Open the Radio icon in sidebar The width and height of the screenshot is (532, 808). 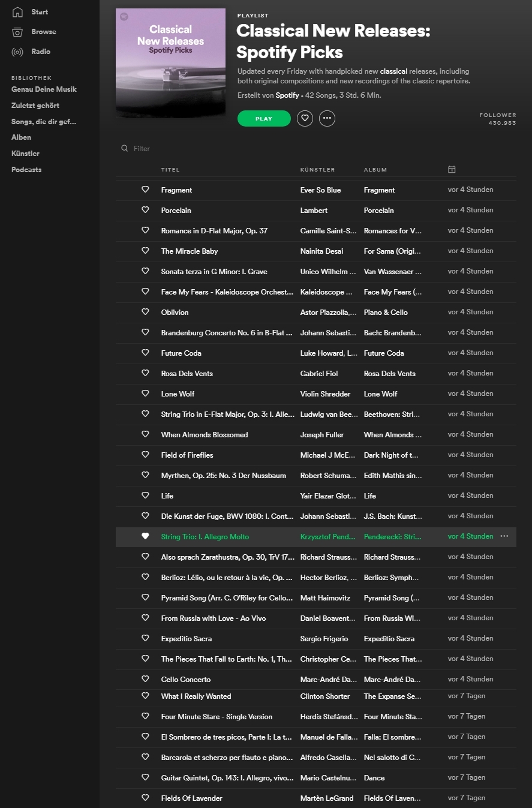pos(17,52)
